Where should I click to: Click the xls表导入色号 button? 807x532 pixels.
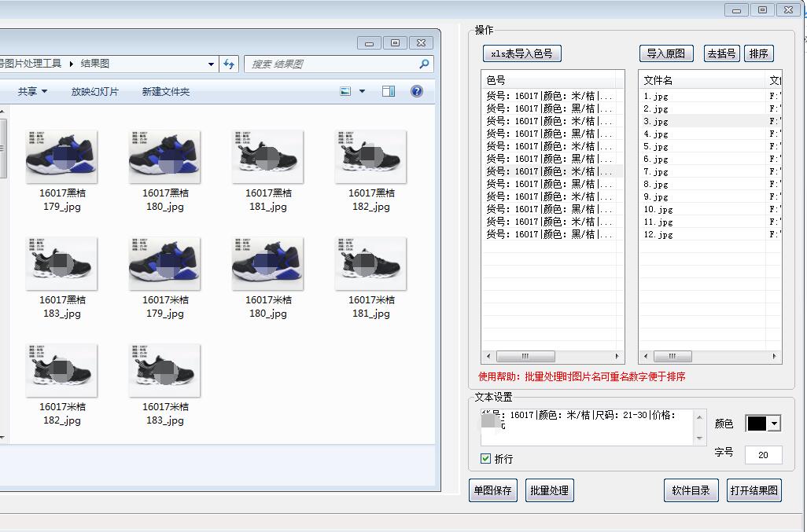click(521, 53)
